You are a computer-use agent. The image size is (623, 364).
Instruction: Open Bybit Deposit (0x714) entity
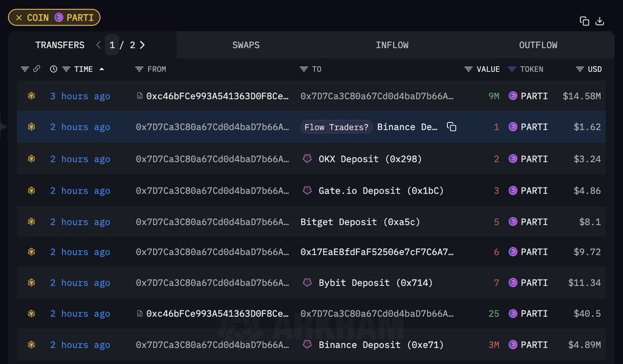point(375,283)
